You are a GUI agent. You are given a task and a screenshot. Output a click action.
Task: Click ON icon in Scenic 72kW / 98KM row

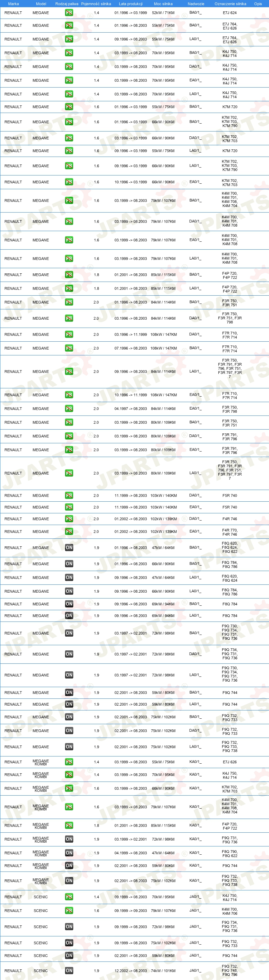(x=69, y=927)
